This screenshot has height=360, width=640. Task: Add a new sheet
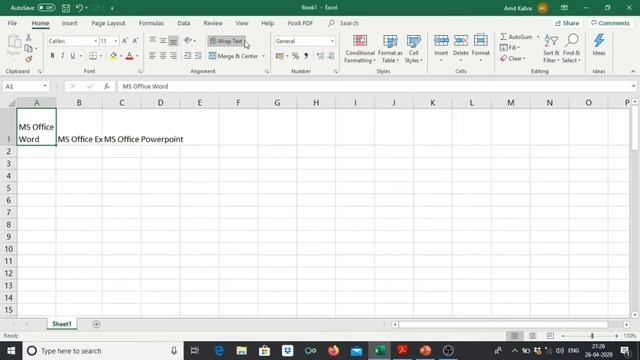point(96,324)
